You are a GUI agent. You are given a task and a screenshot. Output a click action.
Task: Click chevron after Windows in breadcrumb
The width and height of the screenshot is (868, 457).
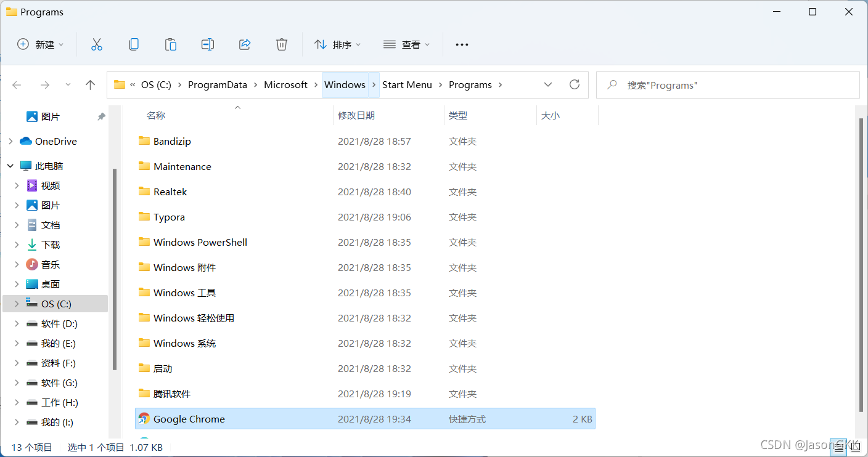click(374, 85)
